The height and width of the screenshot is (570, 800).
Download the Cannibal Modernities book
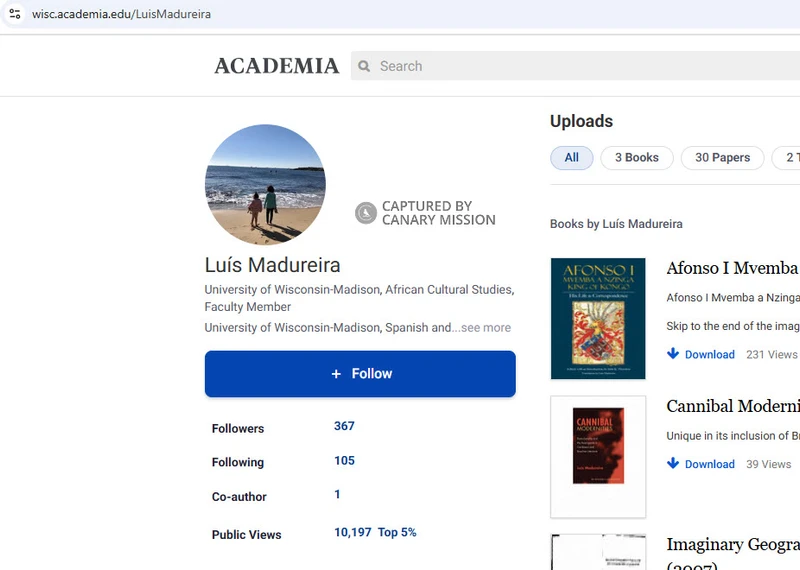tap(710, 464)
